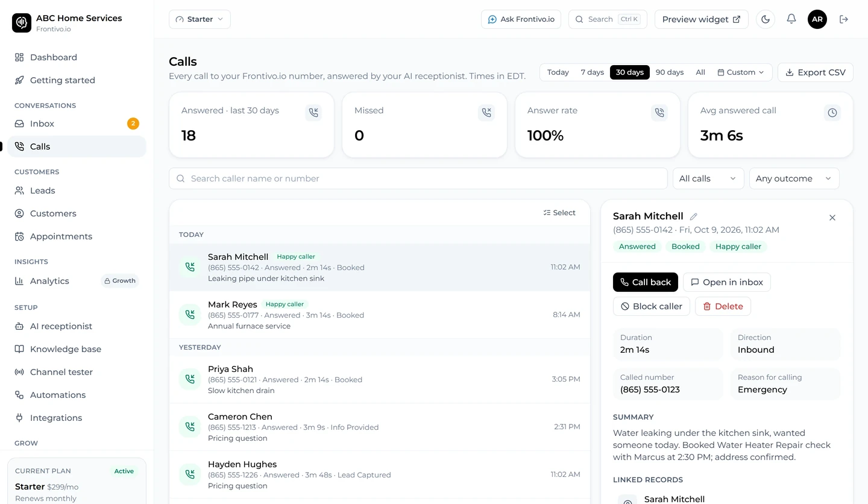
Task: Open notifications bell
Action: click(x=791, y=19)
